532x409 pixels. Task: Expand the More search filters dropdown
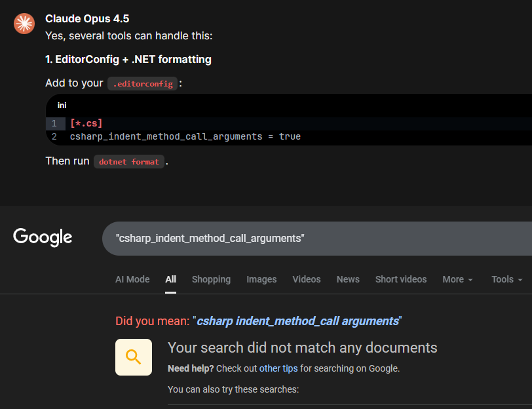point(457,279)
